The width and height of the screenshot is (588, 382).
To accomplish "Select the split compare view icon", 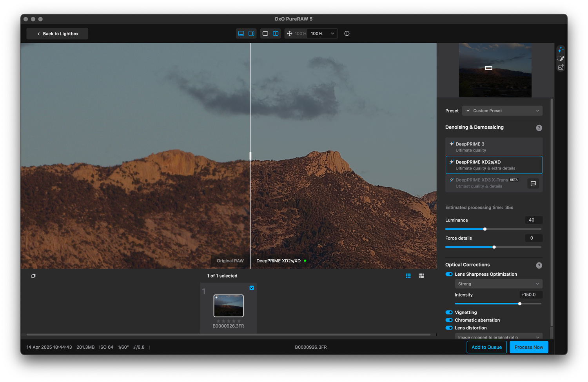I will 276,34.
